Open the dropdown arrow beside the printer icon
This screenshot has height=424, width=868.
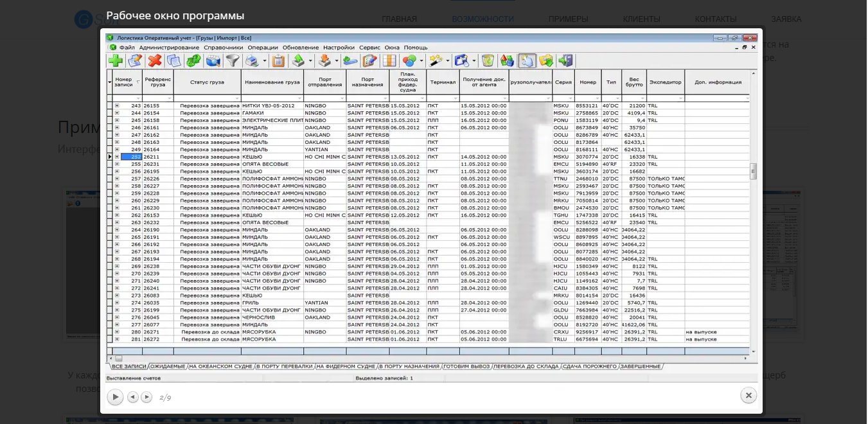pos(263,61)
